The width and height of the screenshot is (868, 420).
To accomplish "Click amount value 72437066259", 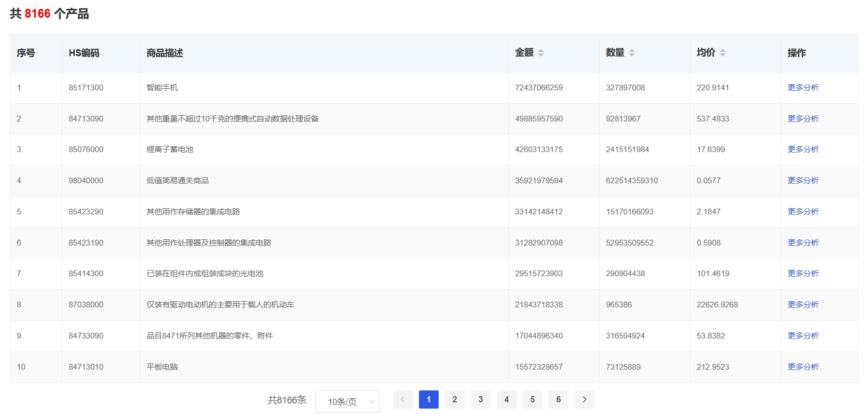I will coord(539,88).
